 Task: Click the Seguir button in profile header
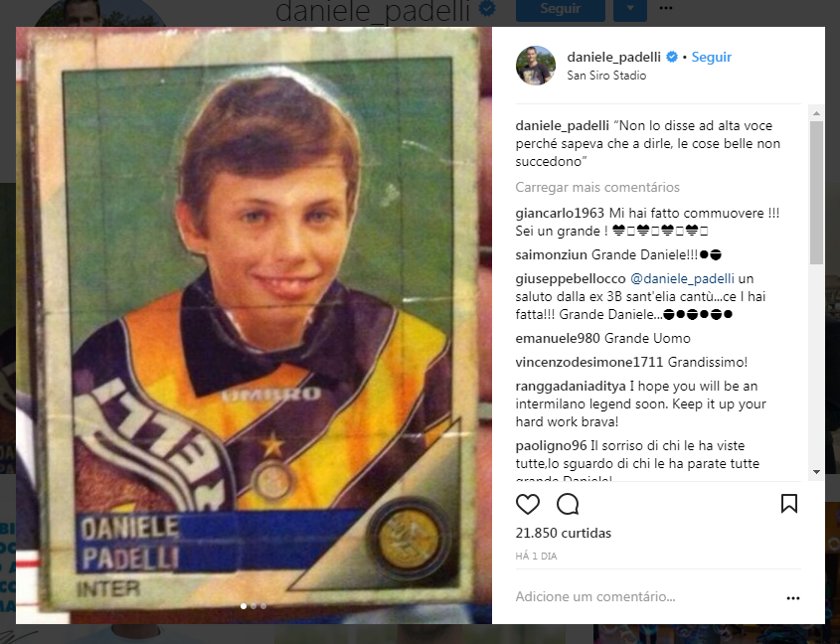[561, 10]
